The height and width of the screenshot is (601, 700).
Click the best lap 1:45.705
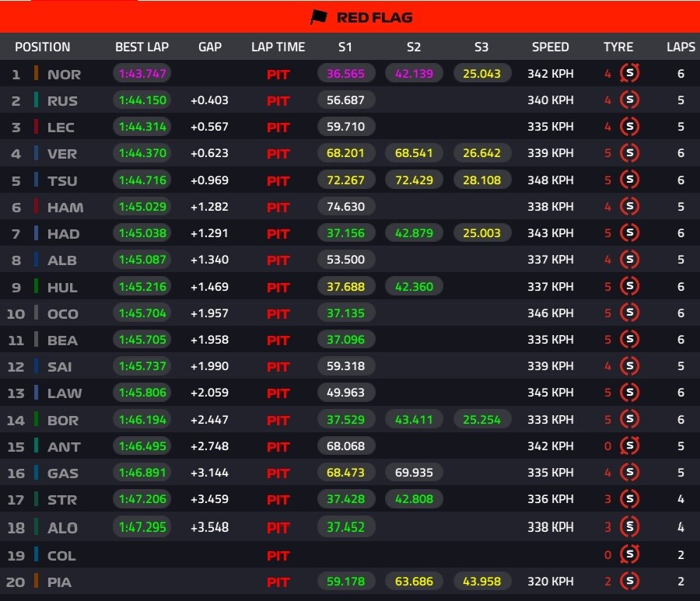[142, 340]
